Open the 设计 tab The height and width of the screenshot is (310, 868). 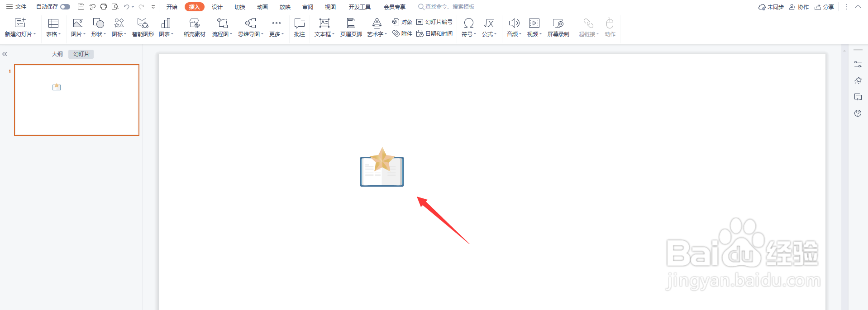[x=217, y=7]
